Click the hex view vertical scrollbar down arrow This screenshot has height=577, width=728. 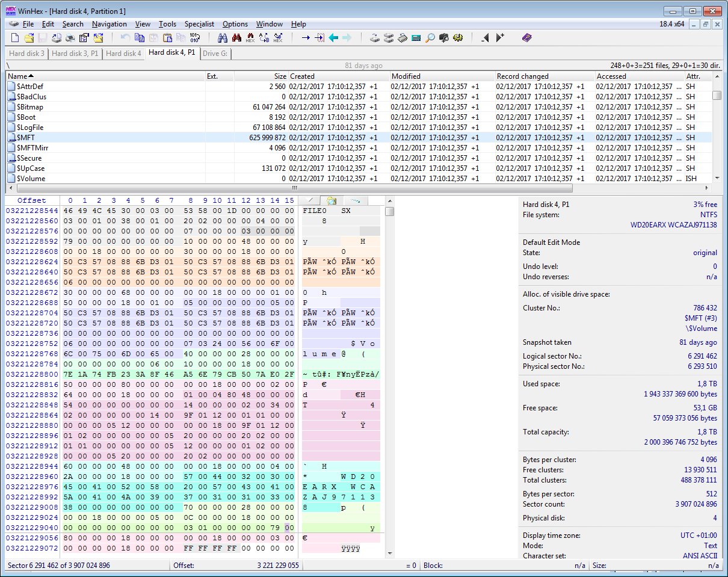(x=390, y=553)
